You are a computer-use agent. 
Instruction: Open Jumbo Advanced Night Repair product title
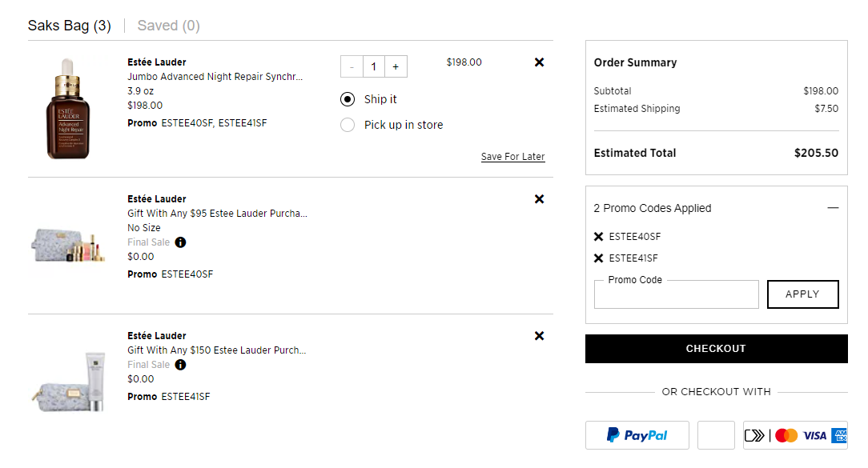tap(215, 76)
